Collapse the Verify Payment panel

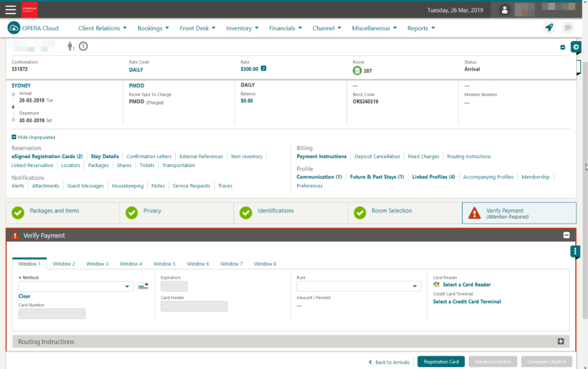point(566,235)
